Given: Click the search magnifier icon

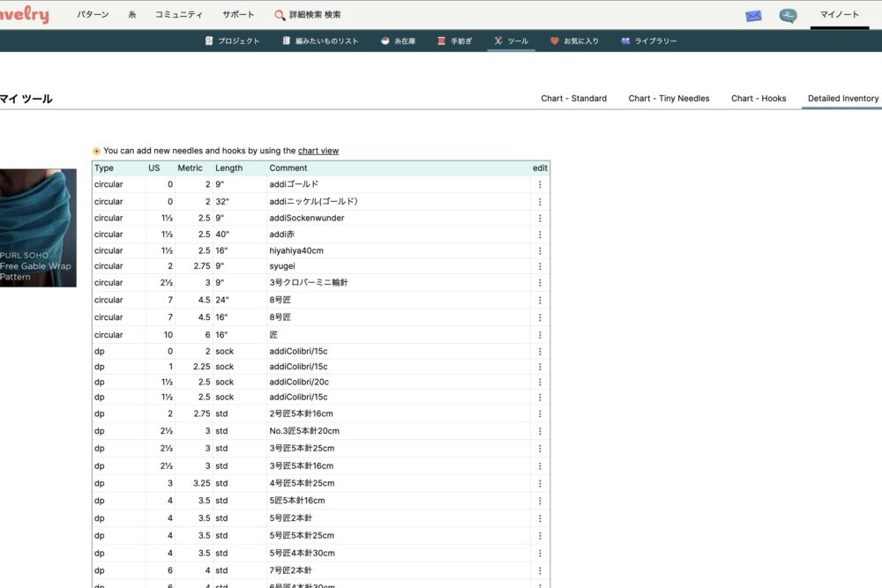Looking at the screenshot, I should (x=280, y=15).
